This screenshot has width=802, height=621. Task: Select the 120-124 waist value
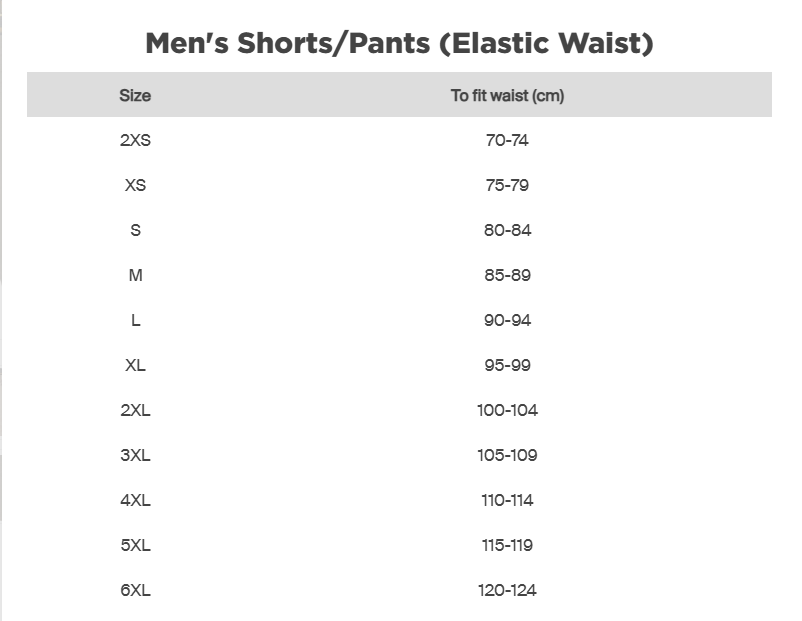507,591
